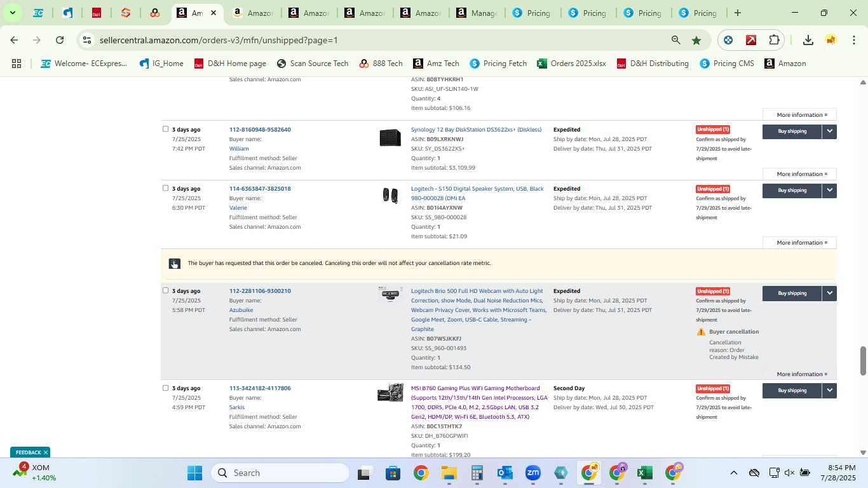Show hidden system tray icons
The height and width of the screenshot is (488, 868).
click(x=733, y=473)
